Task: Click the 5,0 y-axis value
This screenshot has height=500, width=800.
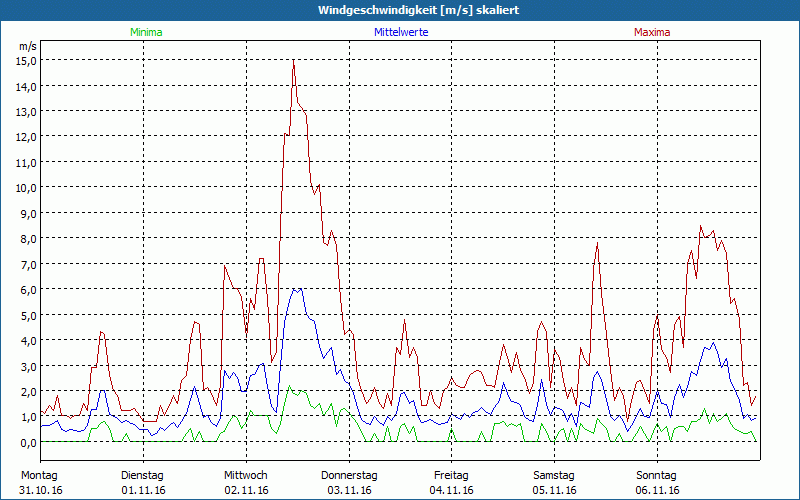Action: tap(28, 315)
